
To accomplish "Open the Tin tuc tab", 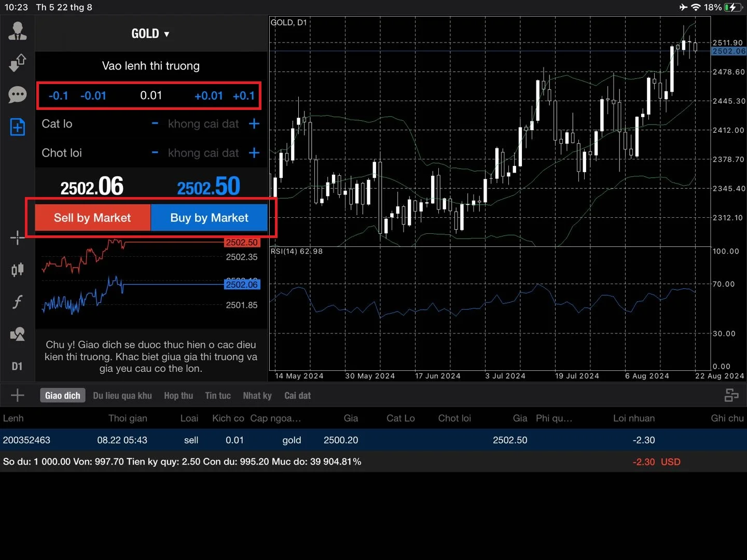I will tap(218, 396).
